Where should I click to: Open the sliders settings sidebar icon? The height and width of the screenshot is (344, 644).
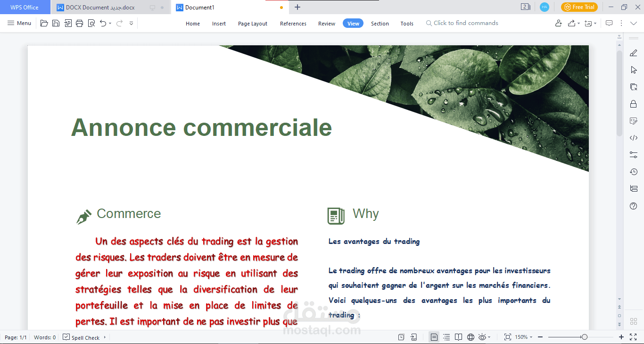click(634, 155)
